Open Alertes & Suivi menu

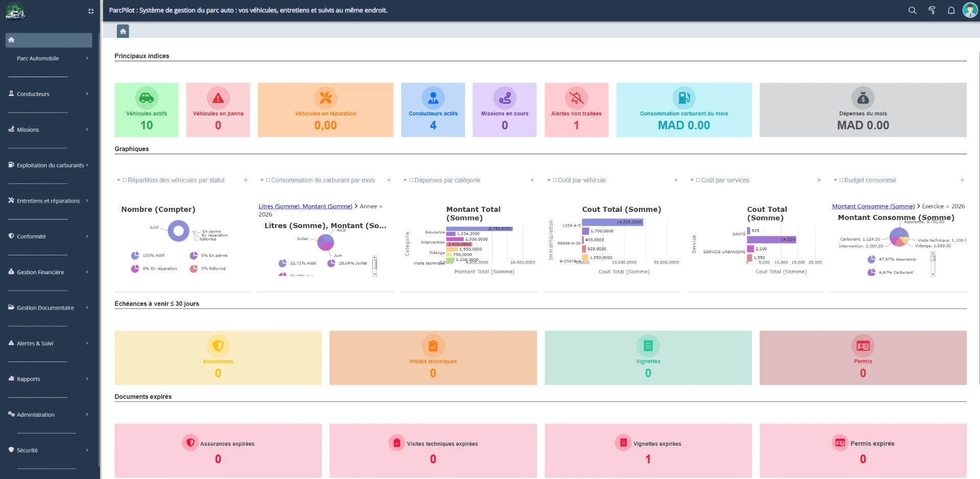tap(48, 344)
